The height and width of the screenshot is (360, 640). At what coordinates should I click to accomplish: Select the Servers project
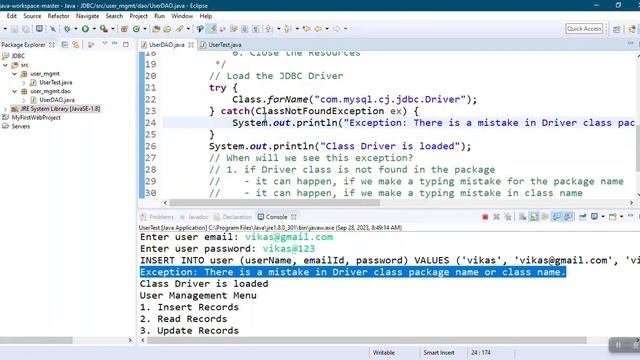click(x=20, y=127)
